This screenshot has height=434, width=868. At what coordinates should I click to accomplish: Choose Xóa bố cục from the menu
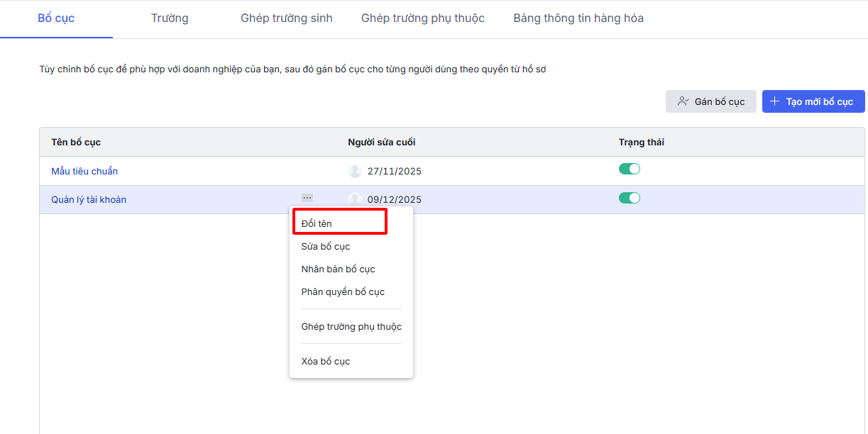click(326, 361)
